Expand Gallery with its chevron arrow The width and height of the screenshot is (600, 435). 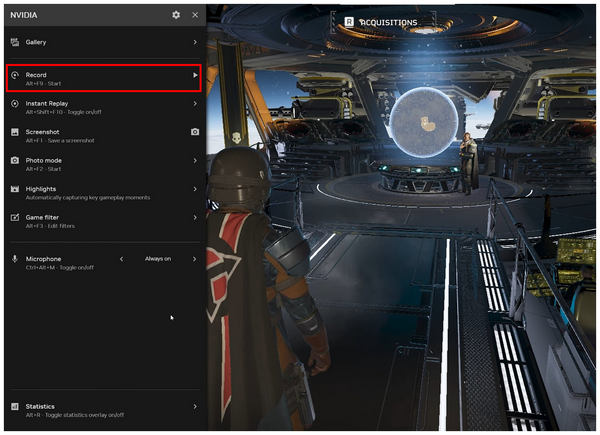(195, 42)
